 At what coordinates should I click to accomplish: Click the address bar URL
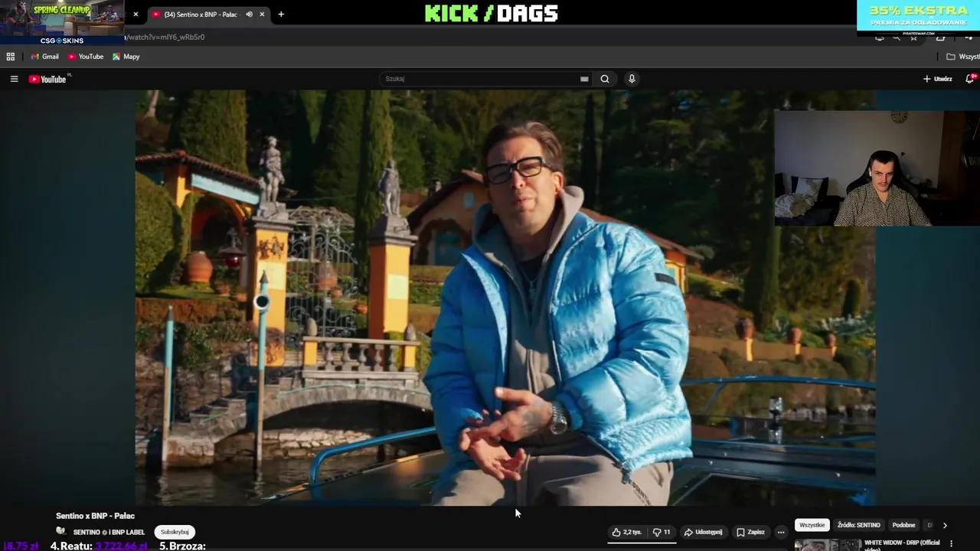[165, 37]
